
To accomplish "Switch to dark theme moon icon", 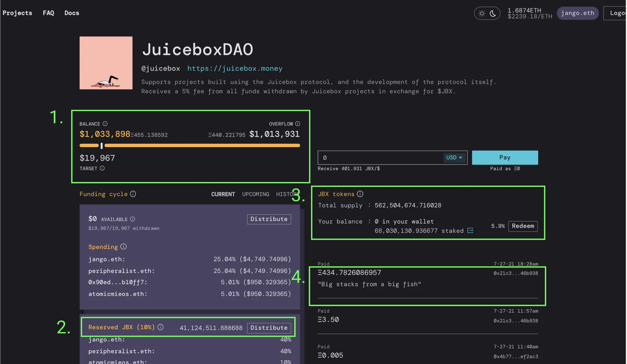I will point(493,13).
